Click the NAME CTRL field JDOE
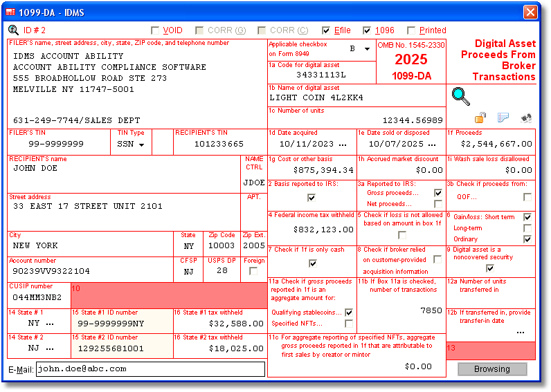The height and width of the screenshot is (392, 551). [x=254, y=183]
